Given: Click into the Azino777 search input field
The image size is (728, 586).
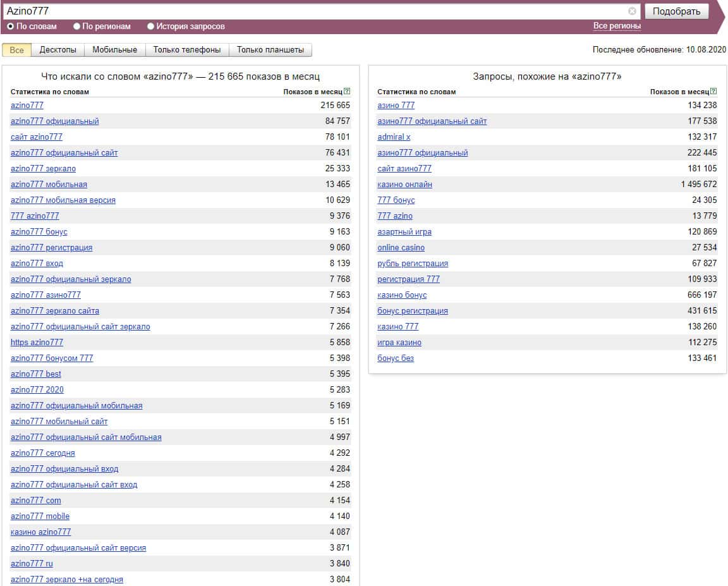Looking at the screenshot, I should 316,11.
